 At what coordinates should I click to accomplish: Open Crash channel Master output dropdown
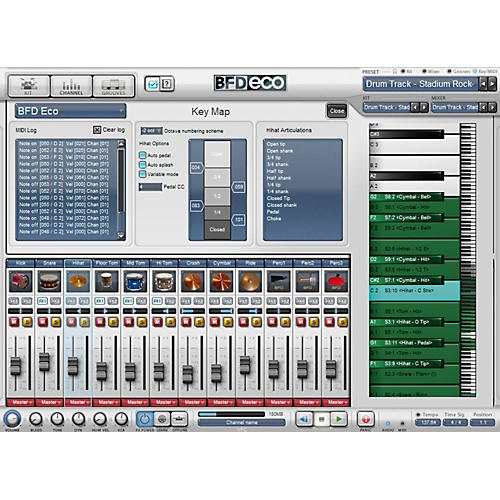193,402
